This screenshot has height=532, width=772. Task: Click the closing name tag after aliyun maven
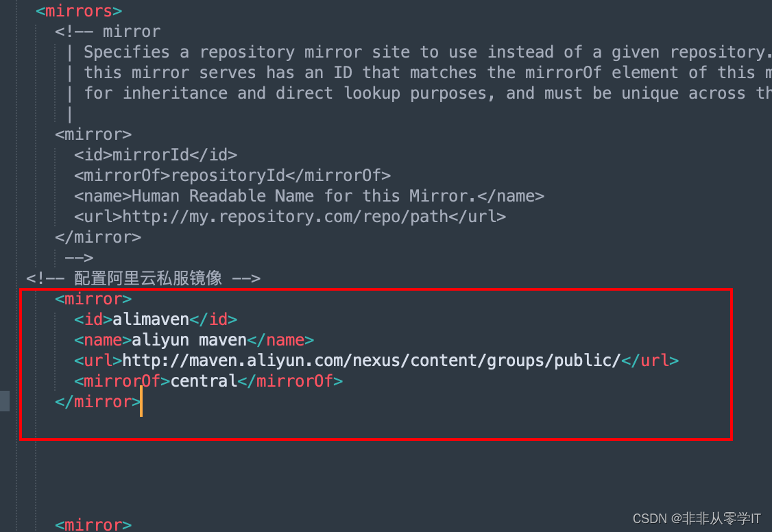(x=280, y=340)
